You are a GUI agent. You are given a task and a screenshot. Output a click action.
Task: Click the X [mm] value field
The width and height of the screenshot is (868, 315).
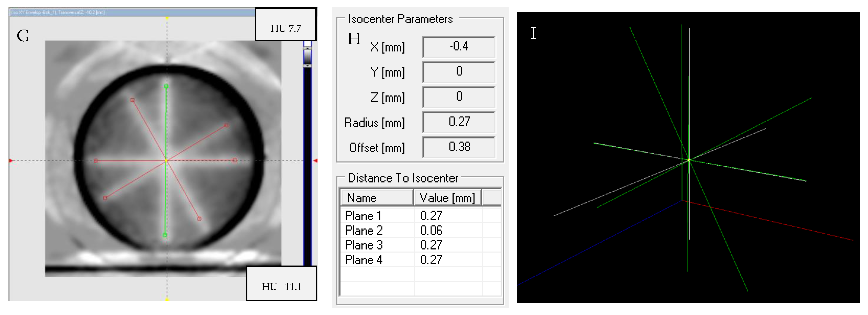(459, 47)
